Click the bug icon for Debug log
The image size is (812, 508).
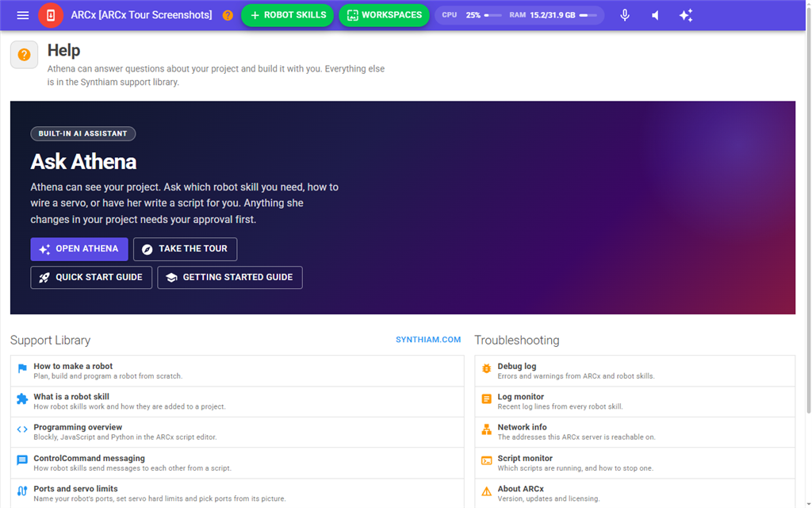tap(486, 368)
